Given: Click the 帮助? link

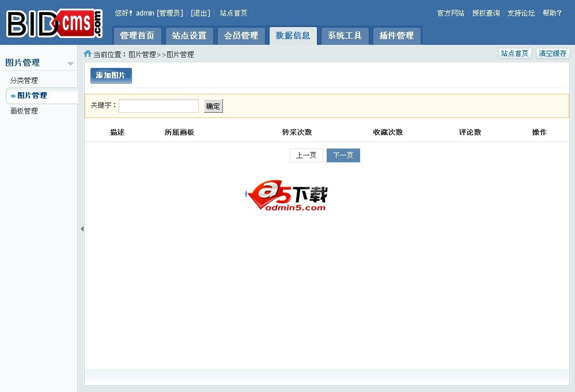Looking at the screenshot, I should click(x=552, y=13).
